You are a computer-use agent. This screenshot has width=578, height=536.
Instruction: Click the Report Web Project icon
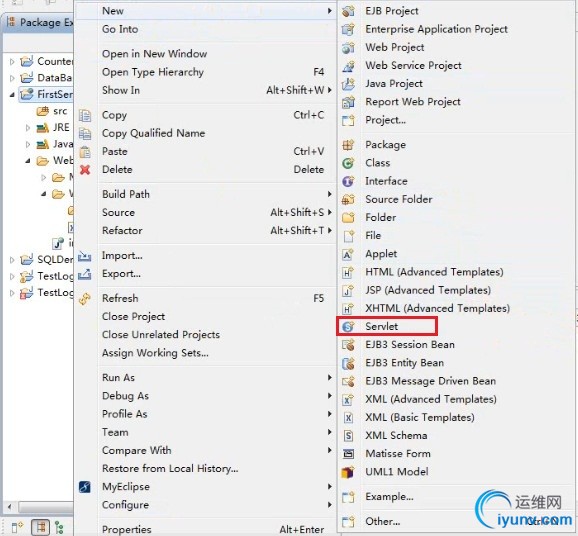[x=348, y=102]
